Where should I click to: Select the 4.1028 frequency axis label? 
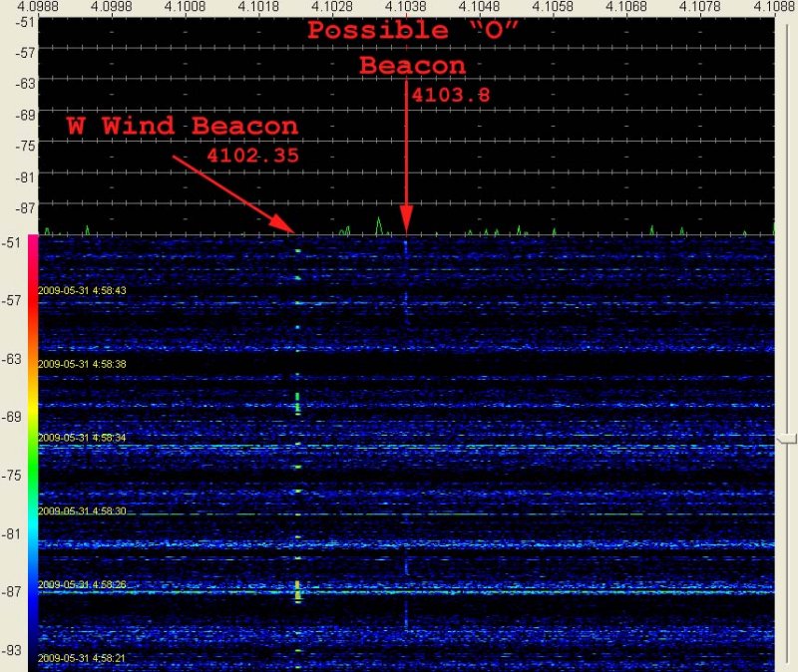pyautogui.click(x=332, y=7)
